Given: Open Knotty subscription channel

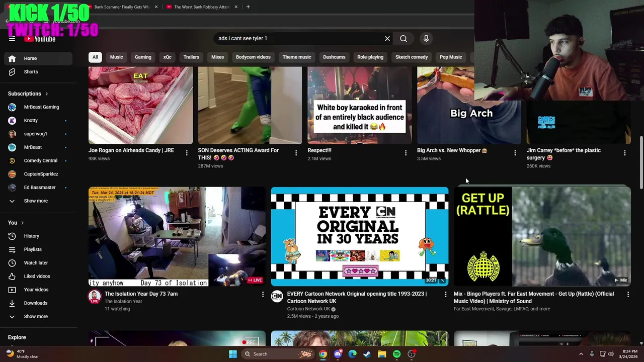Looking at the screenshot, I should 38,121.
